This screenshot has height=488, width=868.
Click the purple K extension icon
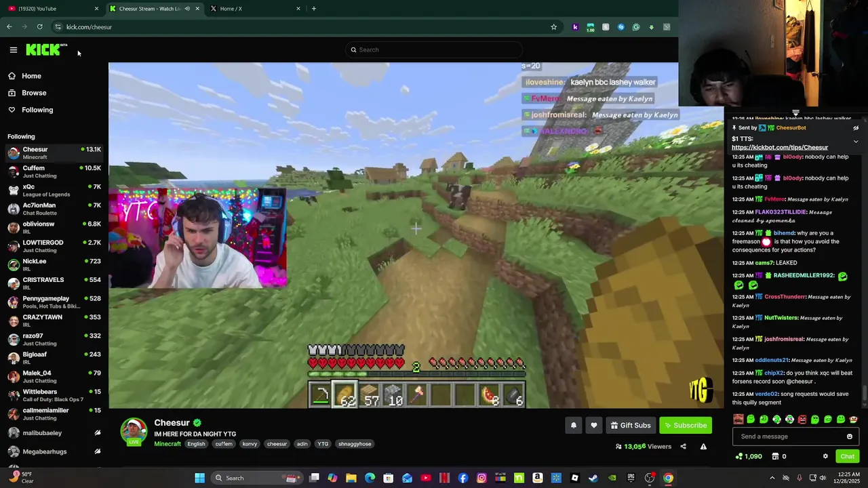pos(575,27)
